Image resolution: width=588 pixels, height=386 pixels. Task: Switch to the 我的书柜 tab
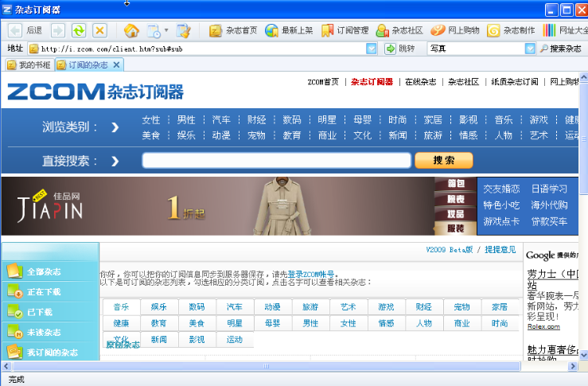coord(29,65)
